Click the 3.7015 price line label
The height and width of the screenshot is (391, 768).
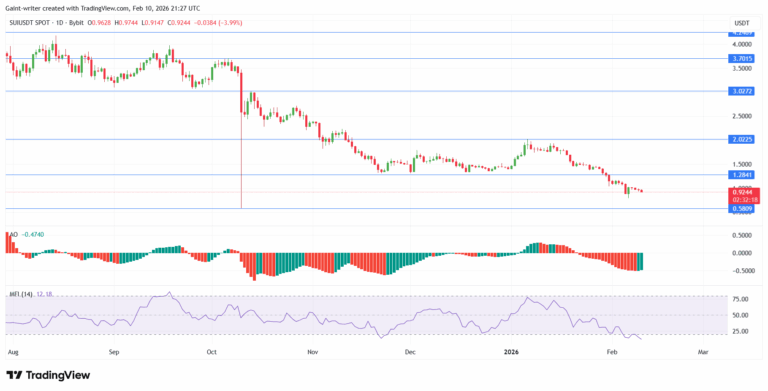pos(742,58)
